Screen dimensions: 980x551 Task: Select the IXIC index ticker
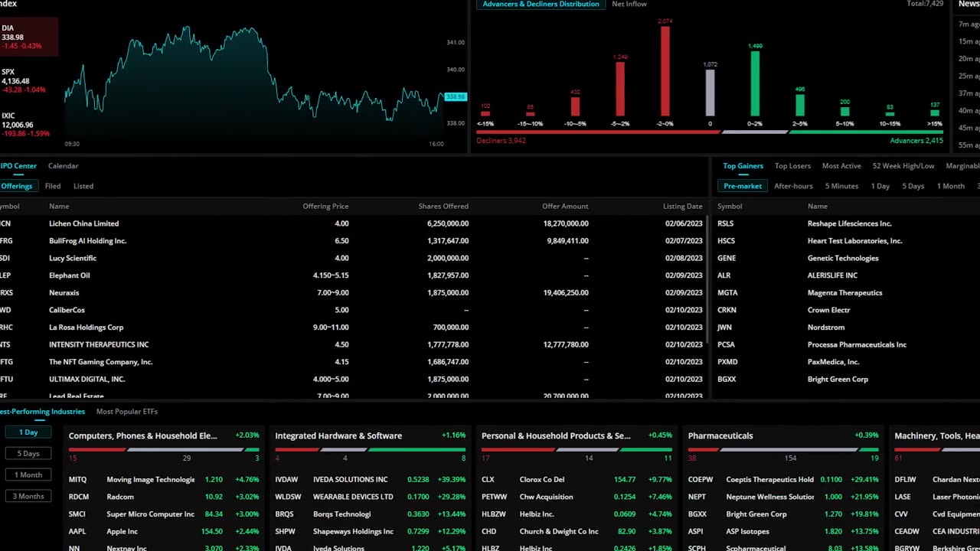pos(29,124)
